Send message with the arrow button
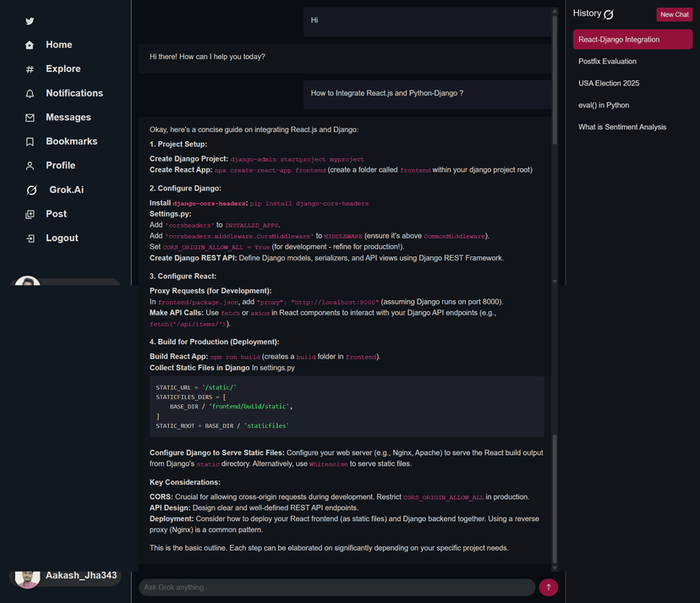 548,587
